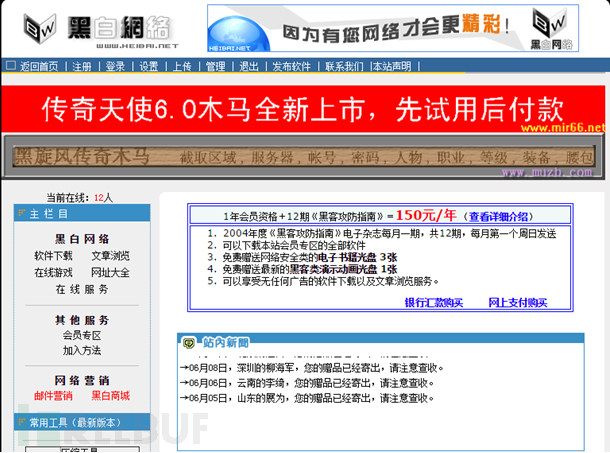Click news item 06月06日 云南的李绮
This screenshot has width=610, height=453.
click(307, 383)
